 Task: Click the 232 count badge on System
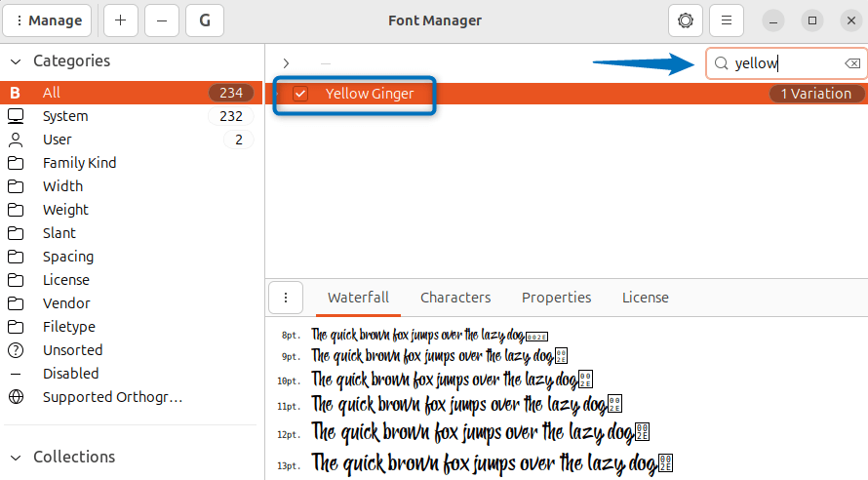click(x=231, y=116)
